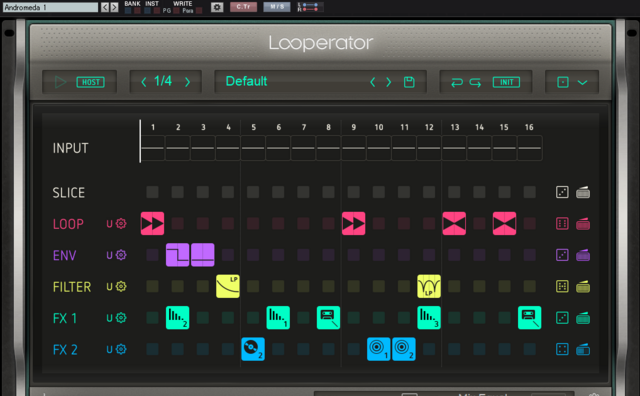Randomize the FX 1 row with dice icon
This screenshot has height=396, width=640.
click(562, 318)
